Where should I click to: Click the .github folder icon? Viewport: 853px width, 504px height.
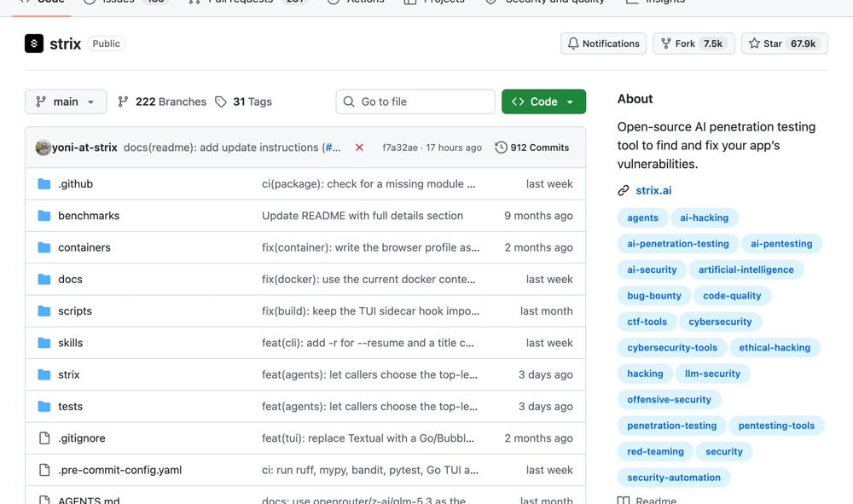(44, 183)
